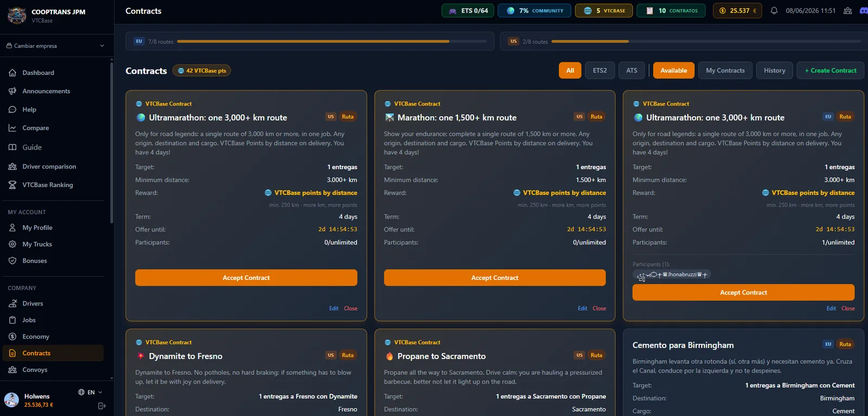Click the My Trucks wheel icon

tap(12, 244)
